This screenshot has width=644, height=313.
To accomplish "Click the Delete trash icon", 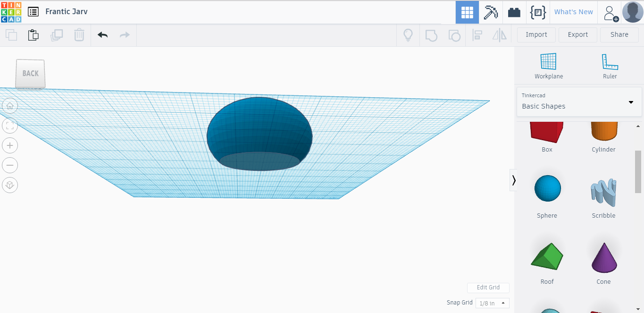I will tap(79, 35).
